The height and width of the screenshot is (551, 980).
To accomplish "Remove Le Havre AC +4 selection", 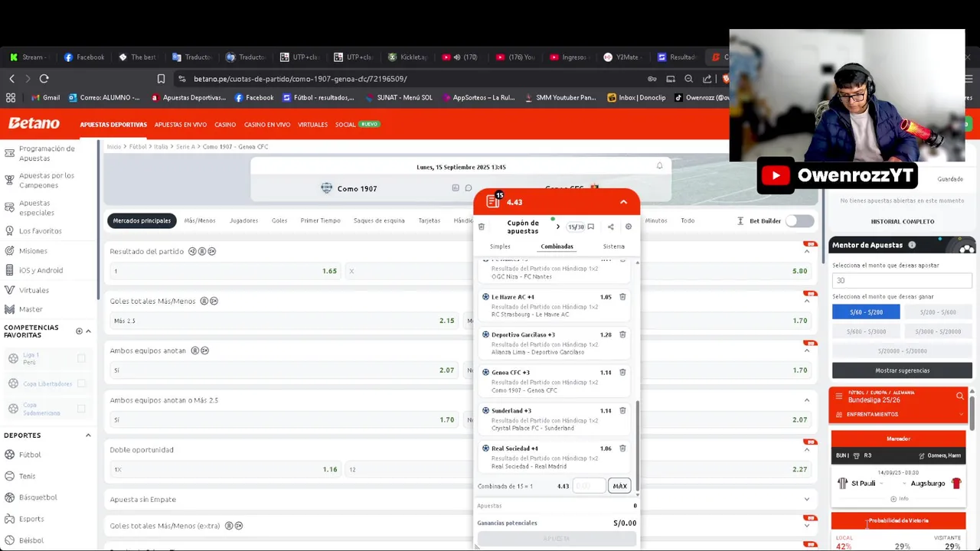I will pyautogui.click(x=622, y=297).
